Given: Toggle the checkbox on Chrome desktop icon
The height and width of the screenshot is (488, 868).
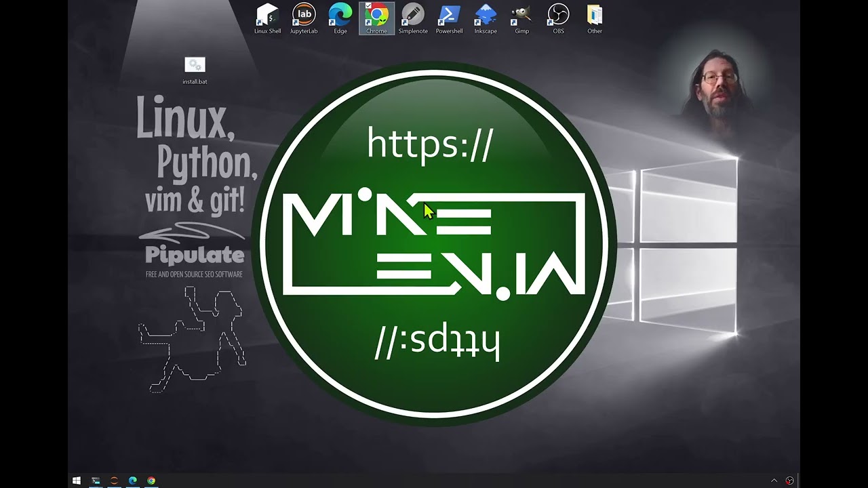Looking at the screenshot, I should pos(368,6).
